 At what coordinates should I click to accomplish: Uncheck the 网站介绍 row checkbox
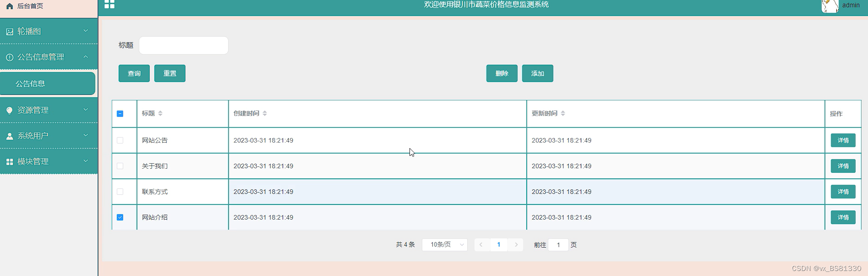pos(120,217)
